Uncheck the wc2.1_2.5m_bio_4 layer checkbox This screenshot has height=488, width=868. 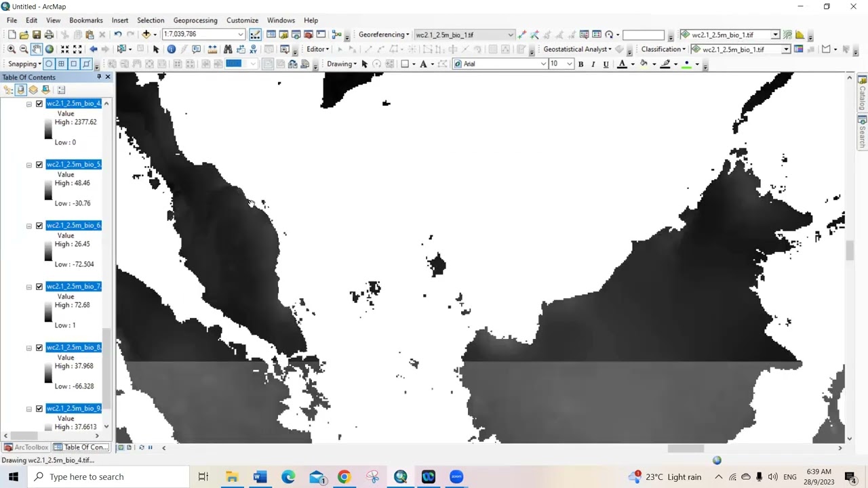[x=39, y=104]
